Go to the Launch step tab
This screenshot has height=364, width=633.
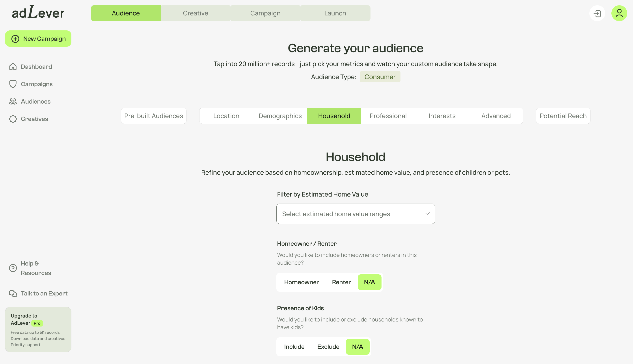tap(335, 13)
